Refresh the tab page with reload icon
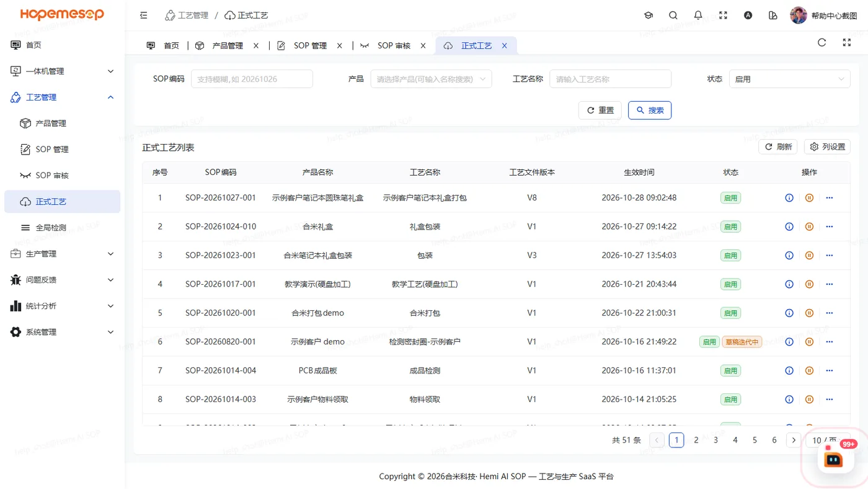This screenshot has height=489, width=868. (x=822, y=42)
